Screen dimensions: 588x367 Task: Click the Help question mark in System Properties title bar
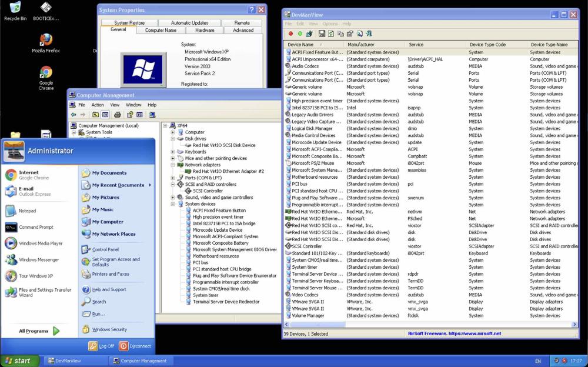[252, 10]
